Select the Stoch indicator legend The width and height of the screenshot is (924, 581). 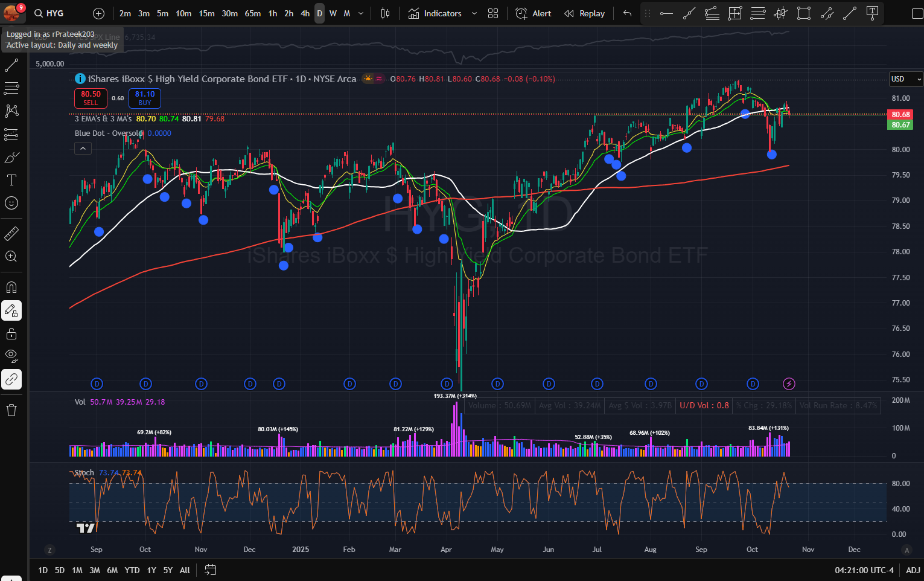pos(84,473)
